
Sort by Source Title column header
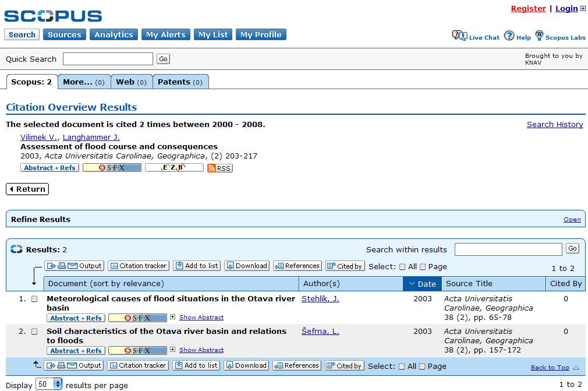pos(494,284)
